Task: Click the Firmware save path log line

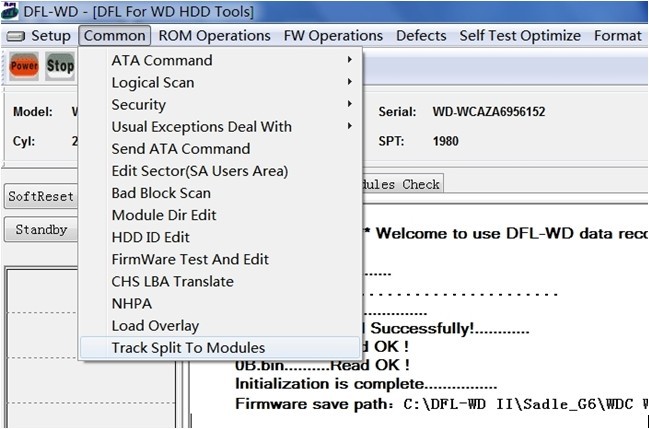Action: [442, 404]
